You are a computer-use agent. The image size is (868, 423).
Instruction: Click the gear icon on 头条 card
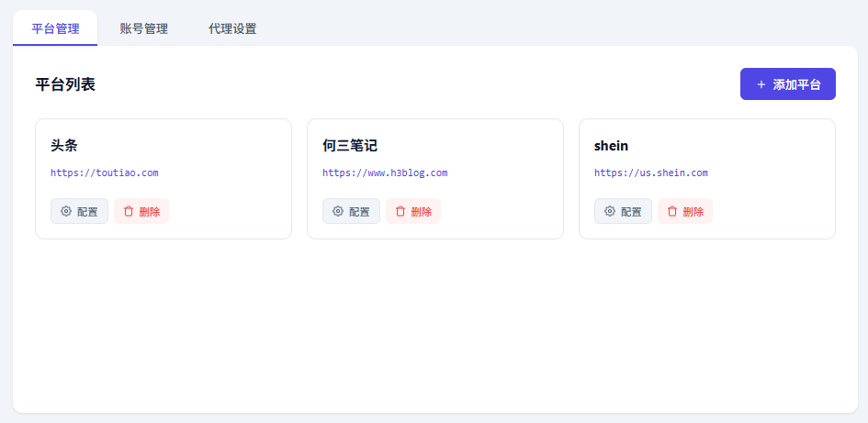pos(66,211)
